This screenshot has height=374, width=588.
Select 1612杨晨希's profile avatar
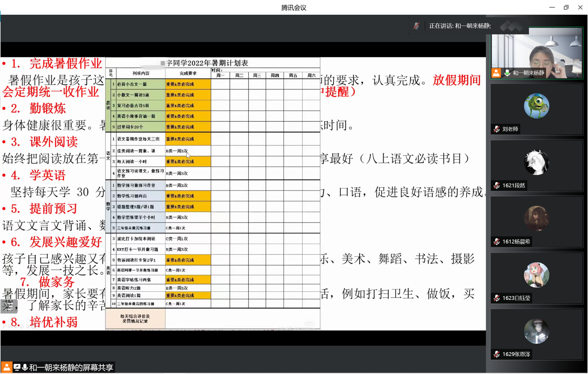pos(536,219)
